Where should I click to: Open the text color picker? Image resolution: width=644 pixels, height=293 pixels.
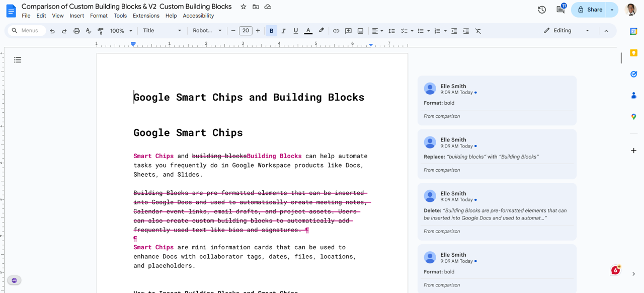click(308, 31)
